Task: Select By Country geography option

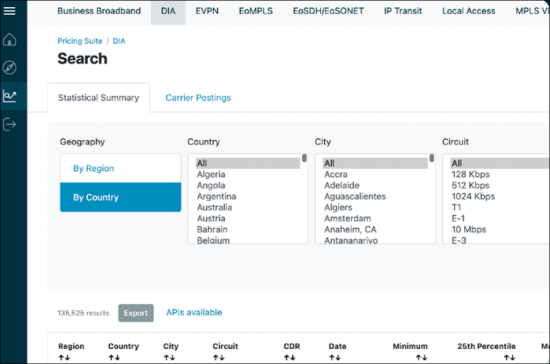Action: [121, 197]
